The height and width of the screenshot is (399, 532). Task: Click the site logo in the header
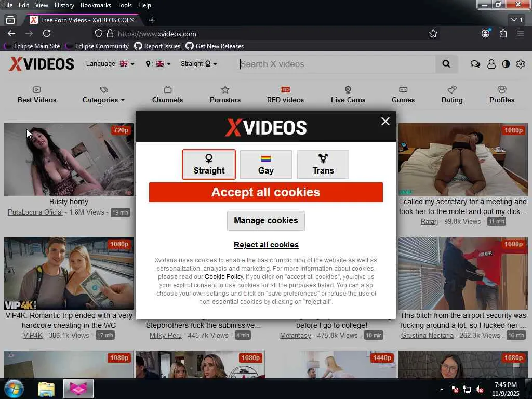point(42,64)
